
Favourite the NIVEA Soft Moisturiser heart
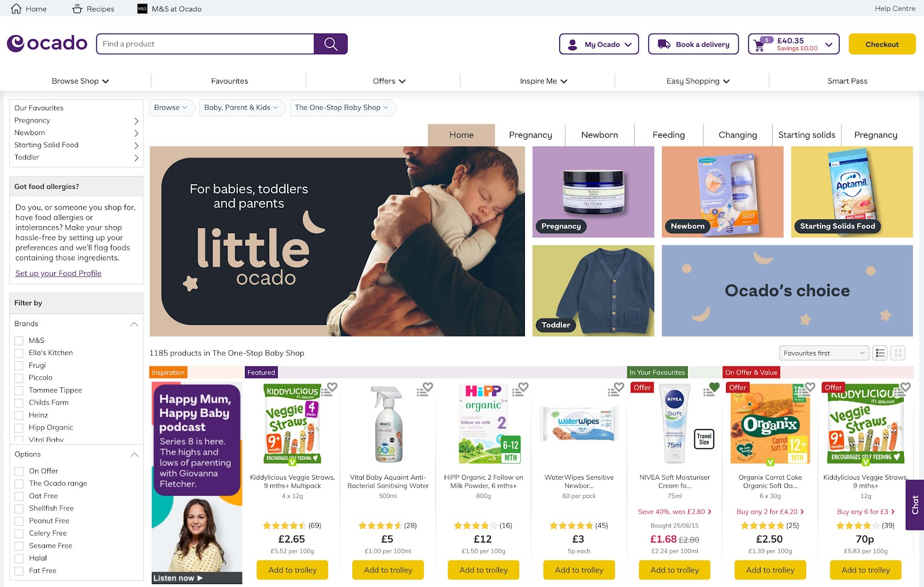[714, 387]
